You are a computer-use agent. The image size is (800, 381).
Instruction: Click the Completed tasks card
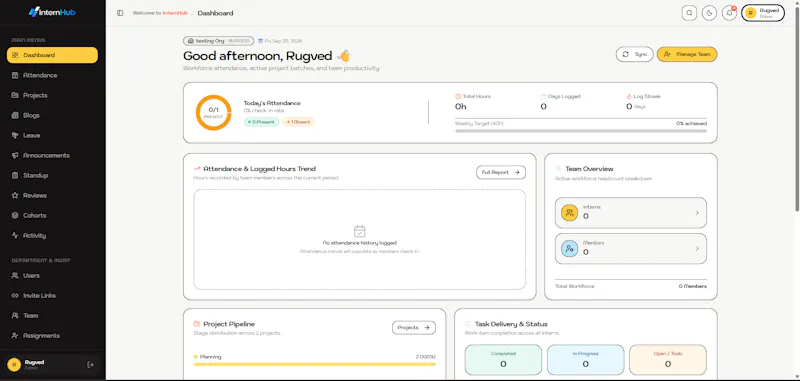point(503,360)
